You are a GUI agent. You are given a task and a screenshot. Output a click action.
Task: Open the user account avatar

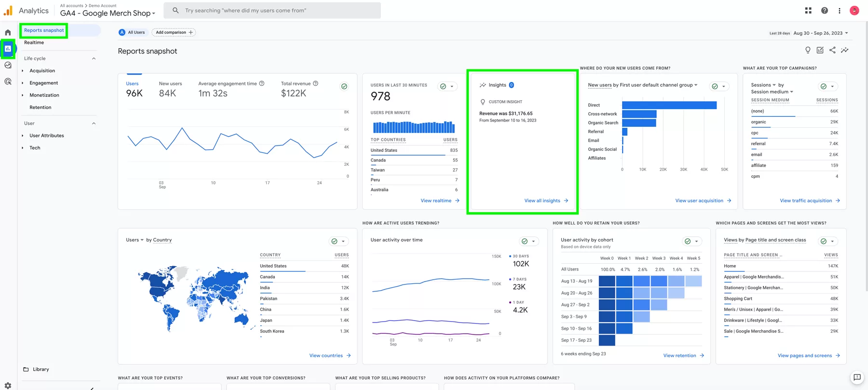coord(854,10)
